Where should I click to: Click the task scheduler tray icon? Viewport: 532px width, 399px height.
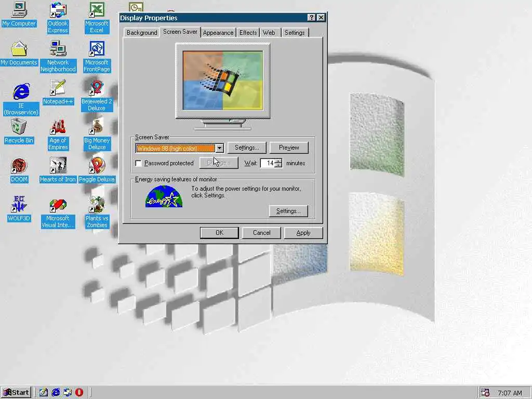485,393
